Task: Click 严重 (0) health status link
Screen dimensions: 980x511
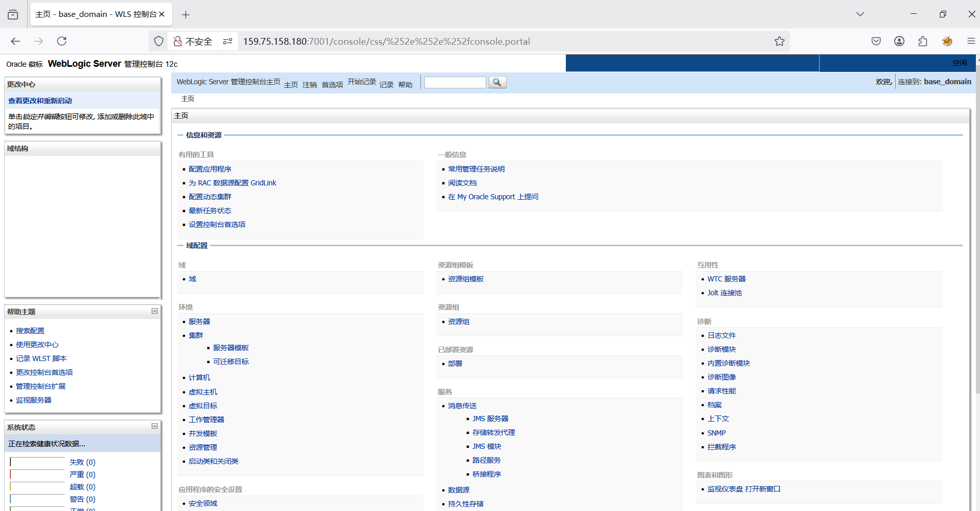Action: 83,475
